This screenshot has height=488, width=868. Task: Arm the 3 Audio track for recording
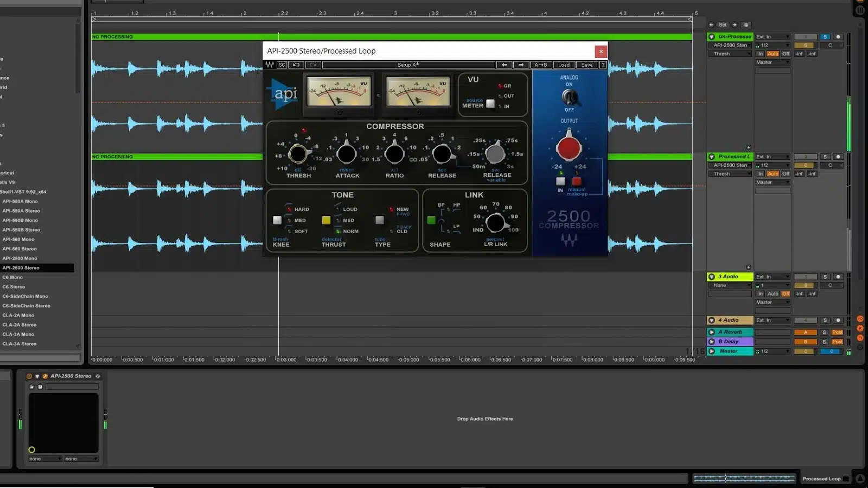click(838, 277)
